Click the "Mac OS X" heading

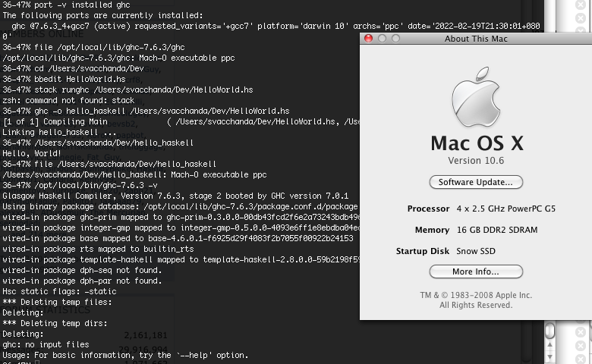477,143
